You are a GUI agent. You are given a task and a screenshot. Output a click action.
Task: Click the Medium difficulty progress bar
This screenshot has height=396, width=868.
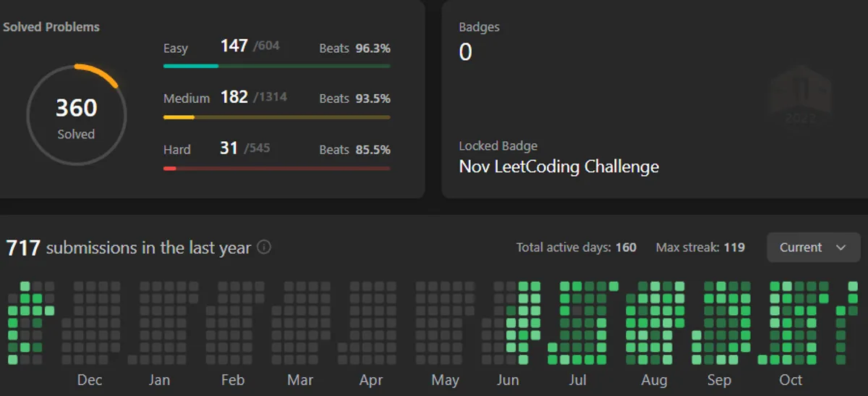coord(276,117)
